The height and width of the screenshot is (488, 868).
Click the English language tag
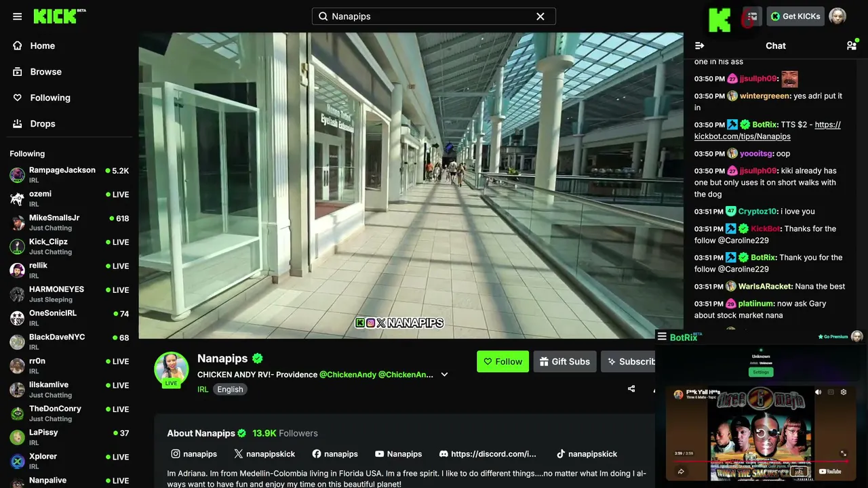click(230, 389)
